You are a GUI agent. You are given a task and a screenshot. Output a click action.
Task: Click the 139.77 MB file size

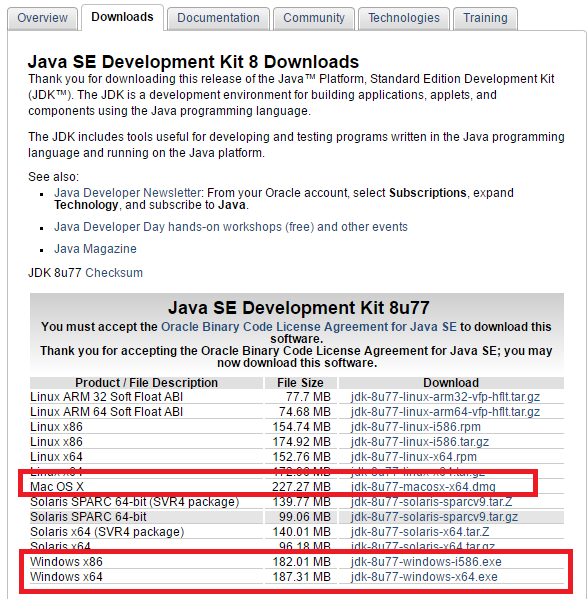tap(301, 502)
